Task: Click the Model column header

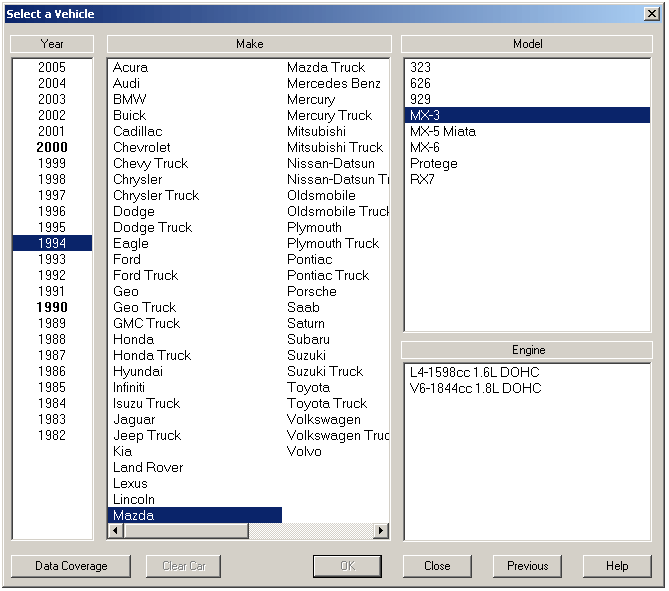Action: (527, 44)
